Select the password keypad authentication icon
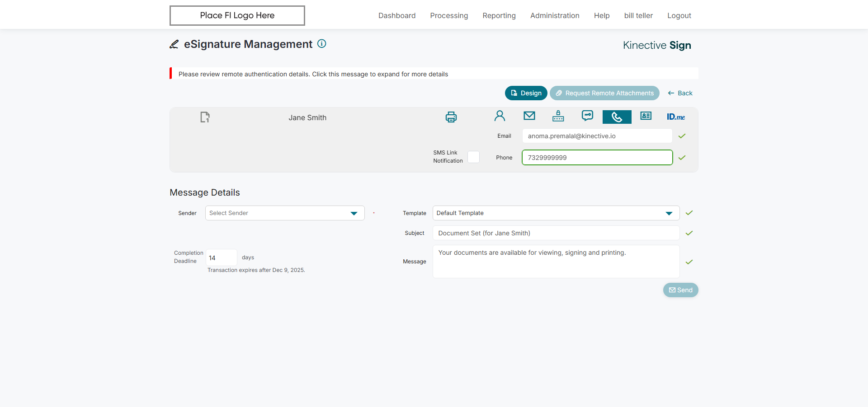Image resolution: width=868 pixels, height=407 pixels. (558, 116)
